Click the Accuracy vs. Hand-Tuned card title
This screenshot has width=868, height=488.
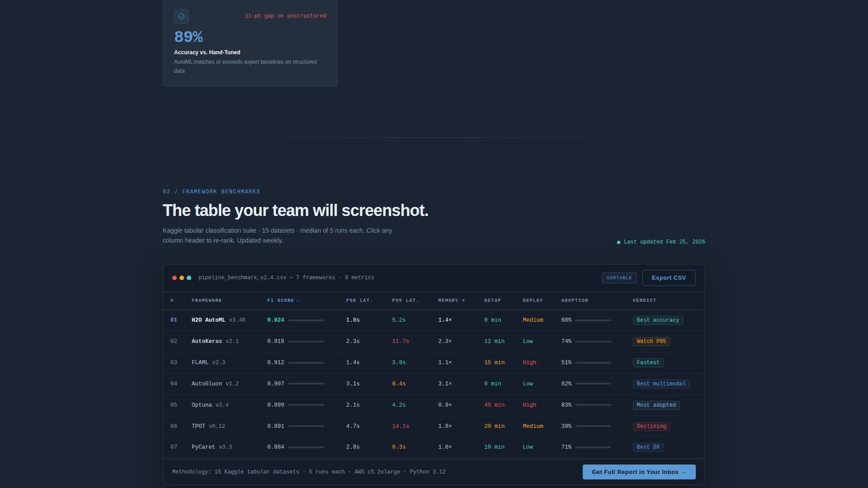pos(207,52)
